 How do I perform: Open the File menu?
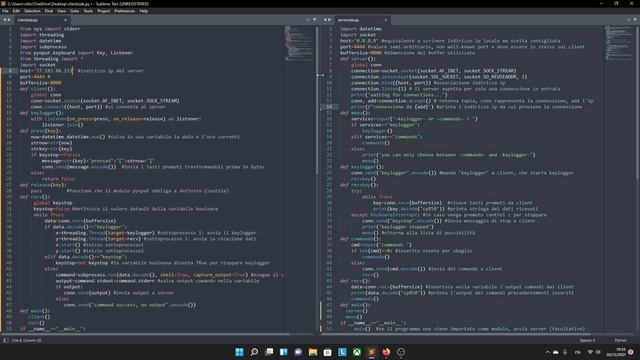[x=5, y=11]
